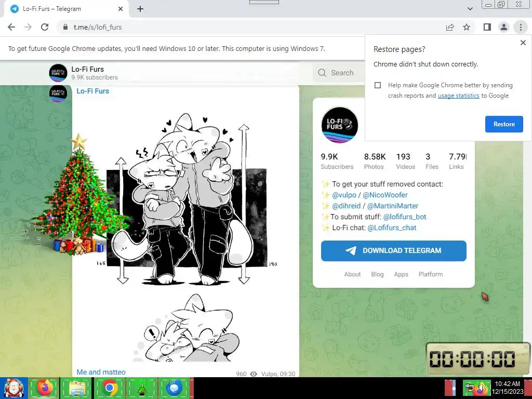Open the 193 Videos counter
The image size is (532, 399).
coord(405,161)
